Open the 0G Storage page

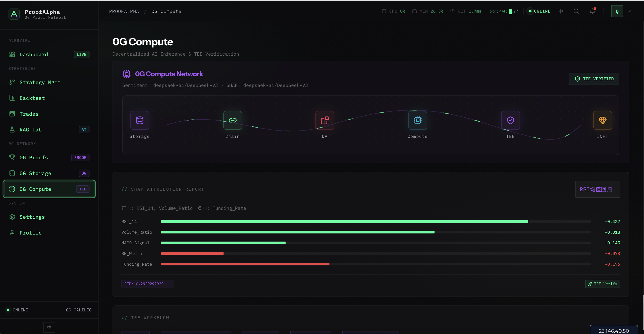49,173
